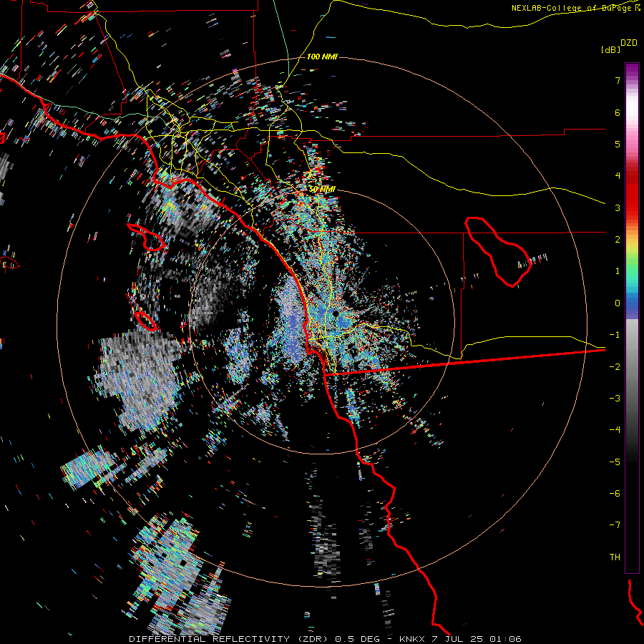Viewport: 644px width, 644px height.
Task: Click the "DZD" legend title
Action: pyautogui.click(x=629, y=43)
